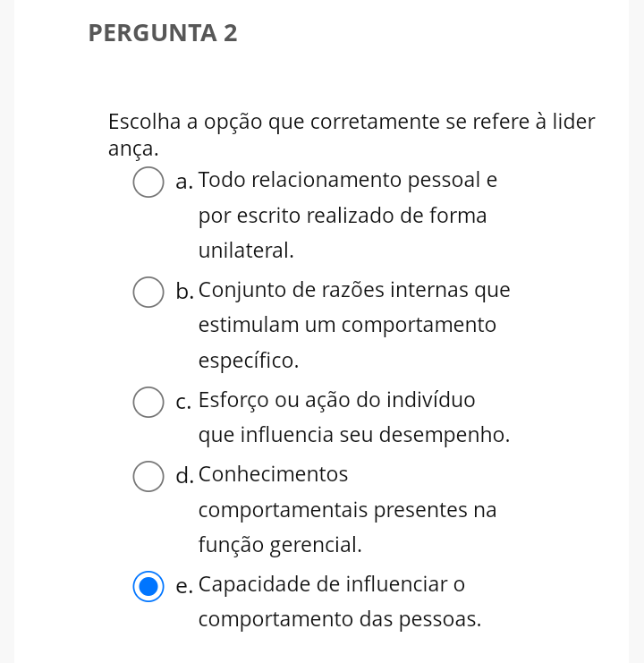The width and height of the screenshot is (644, 663).
Task: Click the "PERGUNTA 2" heading
Action: [x=163, y=33]
